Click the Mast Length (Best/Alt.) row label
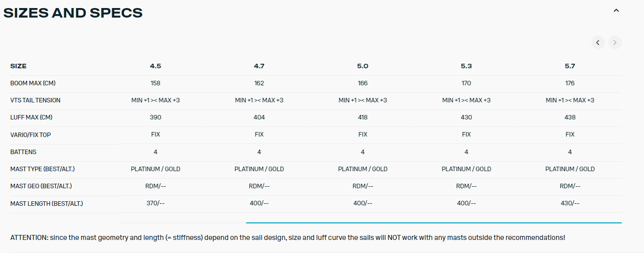 coord(47,203)
